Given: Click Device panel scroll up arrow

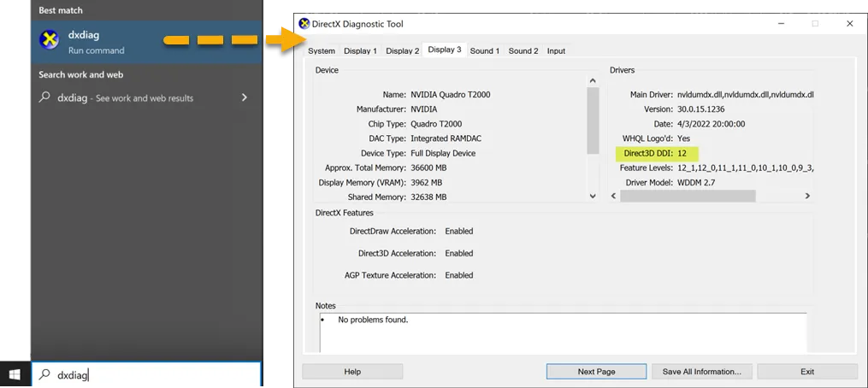Looking at the screenshot, I should click(593, 81).
